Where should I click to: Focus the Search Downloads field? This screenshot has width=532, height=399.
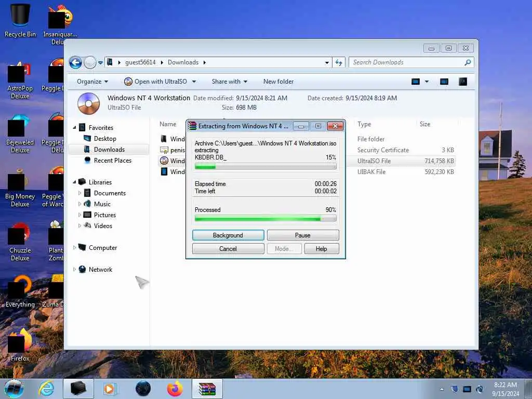coord(406,62)
